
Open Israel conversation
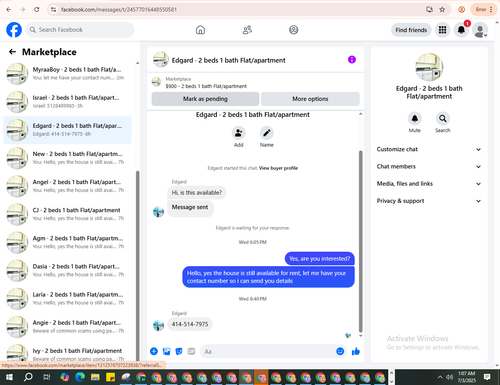pyautogui.click(x=67, y=102)
